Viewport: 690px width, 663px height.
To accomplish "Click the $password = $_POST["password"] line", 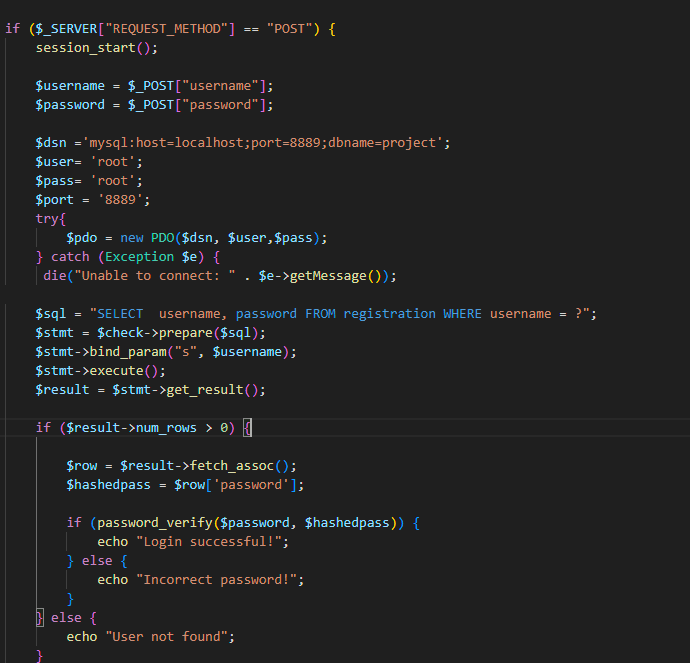I will click(x=154, y=105).
